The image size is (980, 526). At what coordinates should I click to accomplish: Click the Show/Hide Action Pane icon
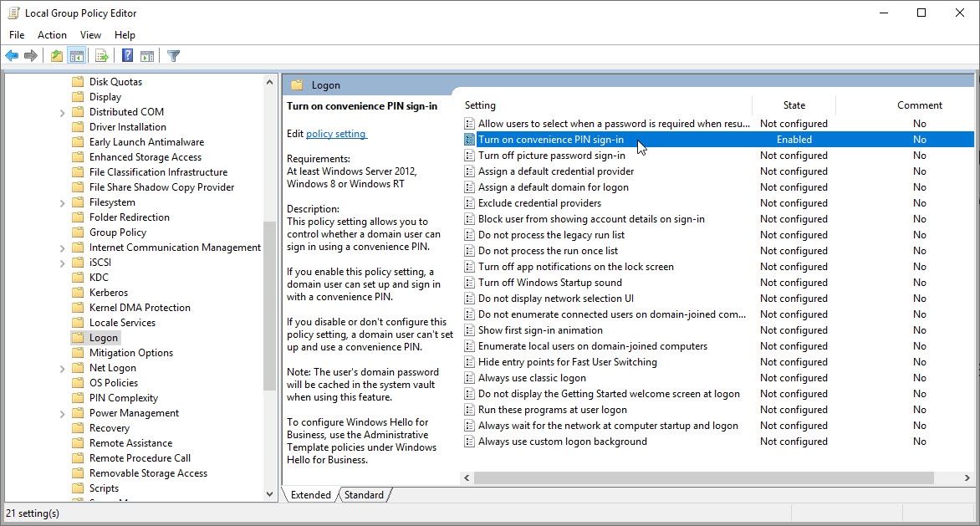(147, 55)
